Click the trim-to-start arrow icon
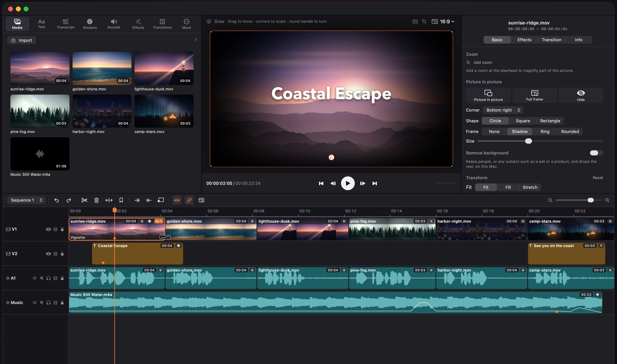The image size is (617, 364). [x=149, y=200]
